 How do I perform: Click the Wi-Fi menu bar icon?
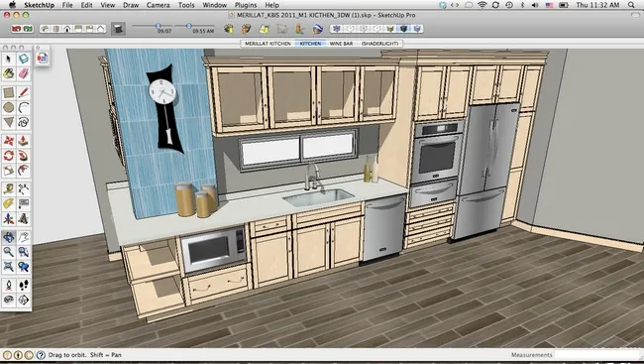pos(483,5)
